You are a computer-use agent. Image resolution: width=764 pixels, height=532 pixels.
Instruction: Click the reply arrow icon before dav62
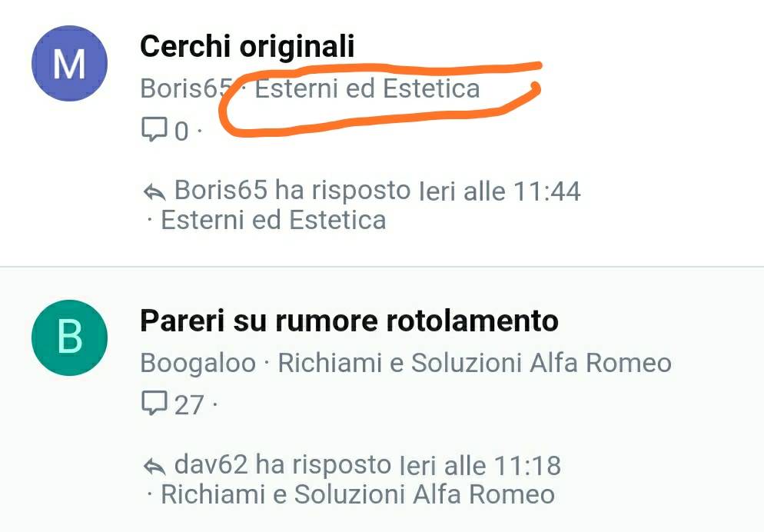coord(155,466)
